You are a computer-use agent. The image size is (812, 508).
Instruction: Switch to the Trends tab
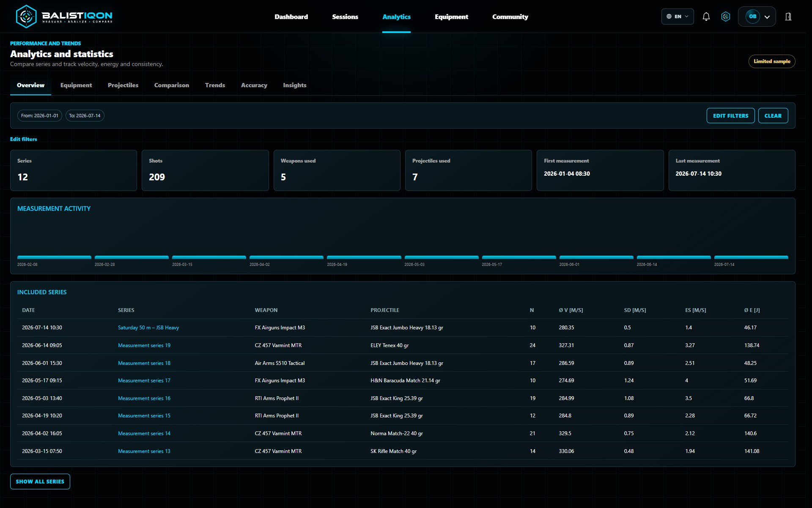(x=215, y=85)
